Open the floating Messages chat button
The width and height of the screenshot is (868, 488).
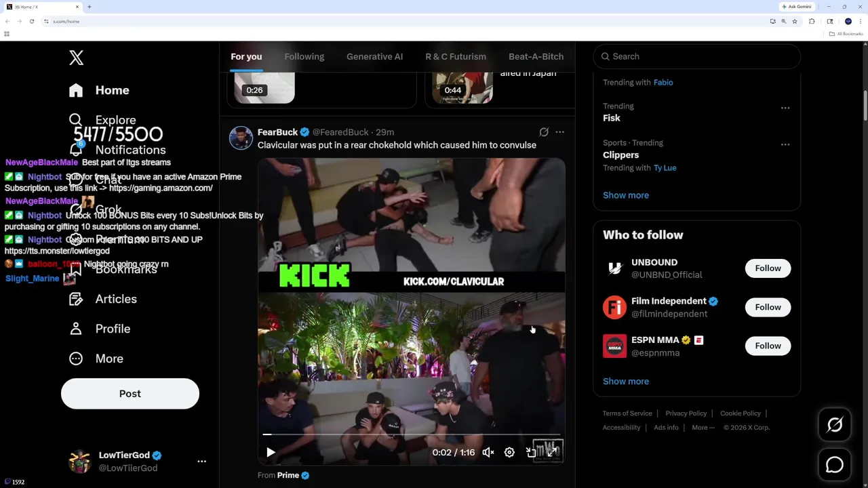pyautogui.click(x=835, y=465)
